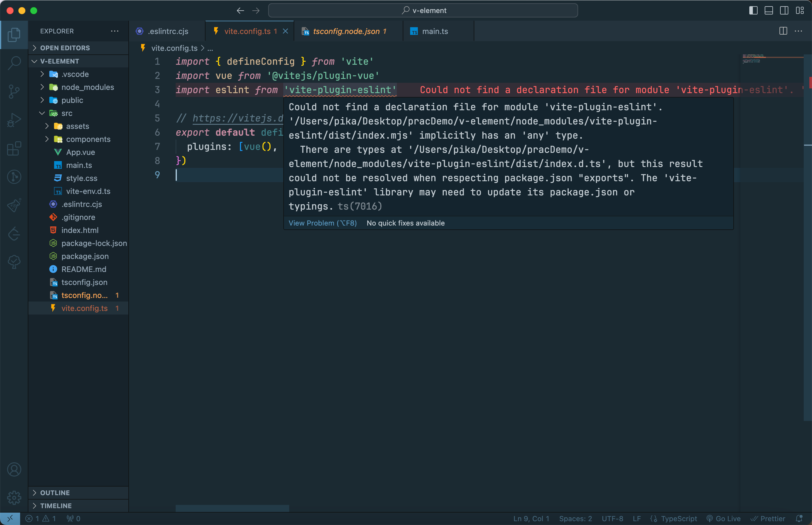Click the Prettier status bar item
Viewport: 812px width, 525px height.
coord(768,518)
